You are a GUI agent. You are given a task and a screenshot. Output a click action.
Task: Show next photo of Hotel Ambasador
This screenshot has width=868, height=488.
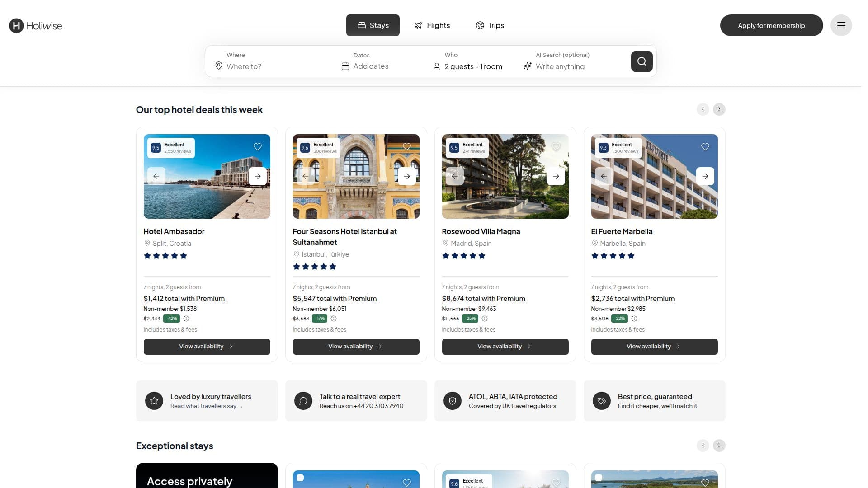pyautogui.click(x=258, y=176)
